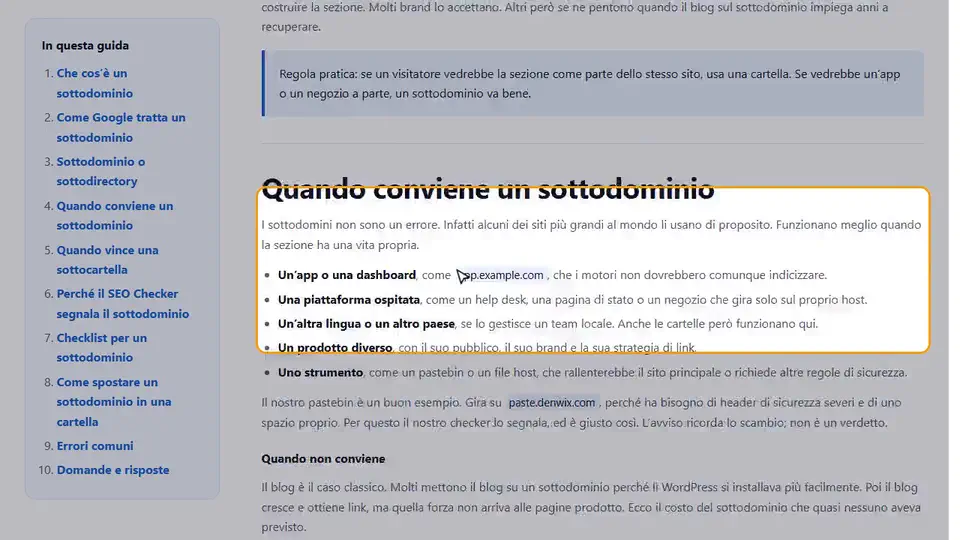
Task: Go to 'Errori comuni' section
Action: (95, 446)
